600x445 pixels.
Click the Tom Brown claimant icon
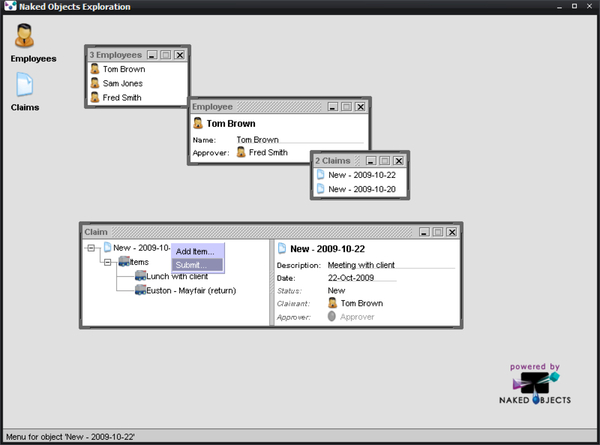(332, 303)
